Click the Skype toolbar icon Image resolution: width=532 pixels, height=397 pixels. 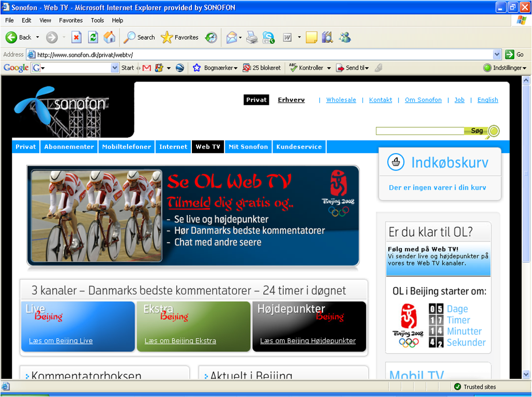pyautogui.click(x=269, y=37)
